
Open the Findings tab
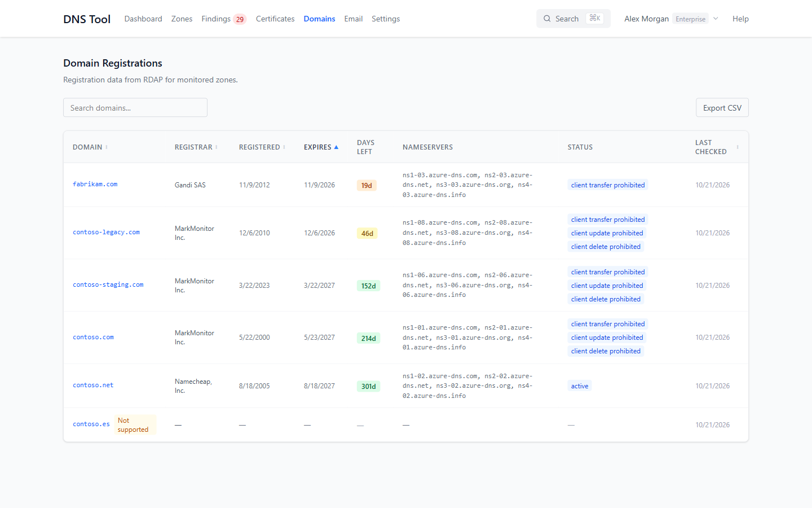coord(216,19)
